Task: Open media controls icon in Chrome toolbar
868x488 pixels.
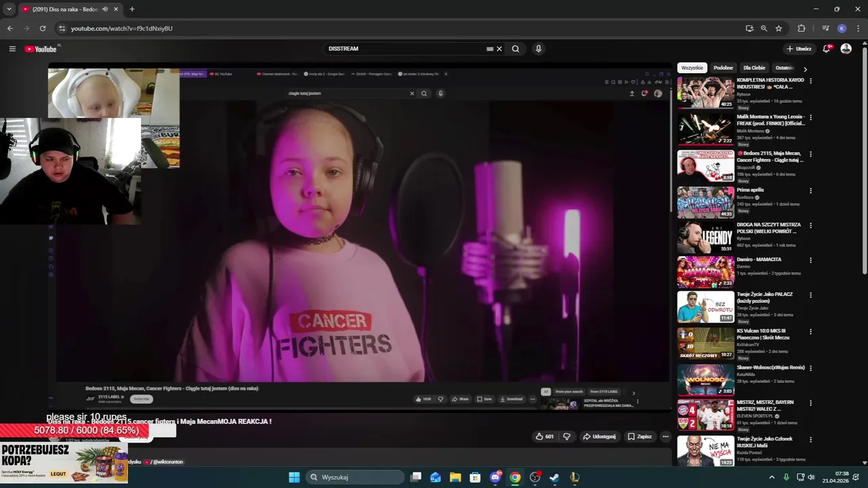Action: point(825,28)
